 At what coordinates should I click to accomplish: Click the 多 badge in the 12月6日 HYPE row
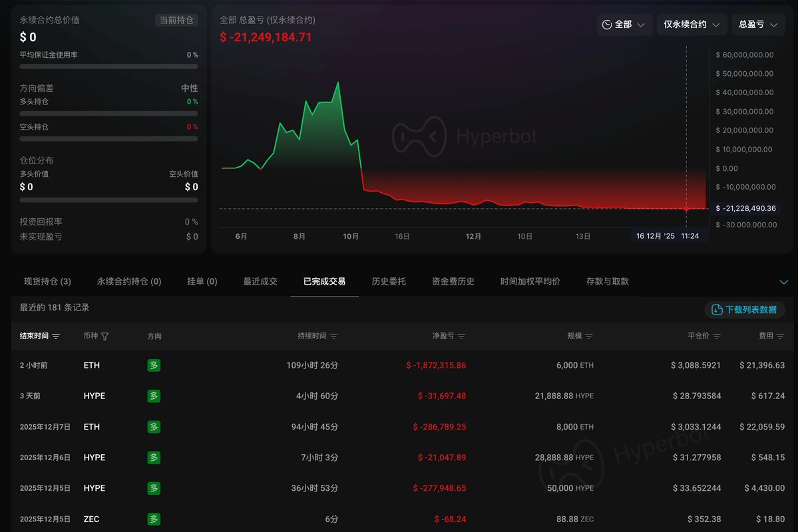(x=154, y=458)
